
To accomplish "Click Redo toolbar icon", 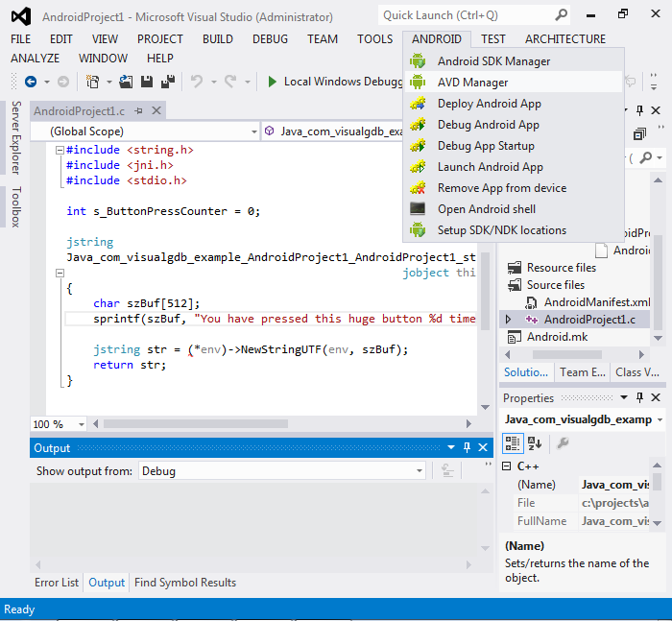I will click(230, 81).
